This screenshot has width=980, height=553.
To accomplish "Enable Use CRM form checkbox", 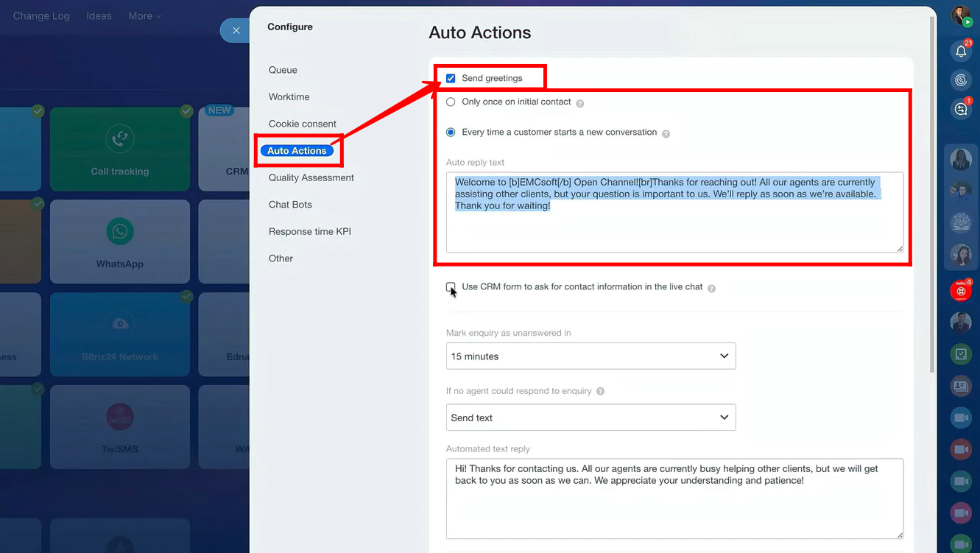I will point(451,287).
